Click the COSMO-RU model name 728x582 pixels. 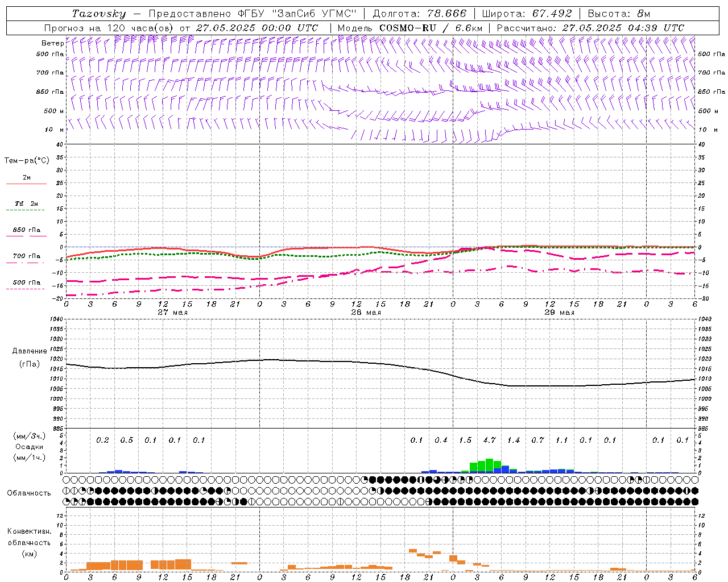[407, 28]
